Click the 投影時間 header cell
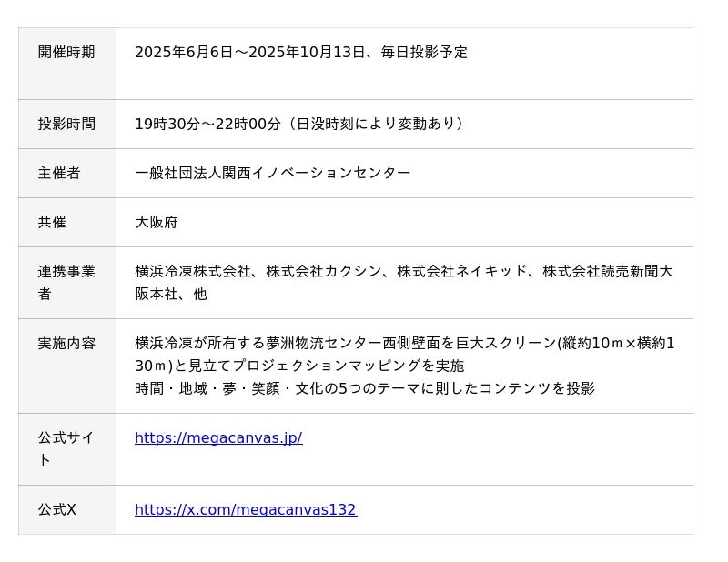This screenshot has width=728, height=562. (x=66, y=124)
